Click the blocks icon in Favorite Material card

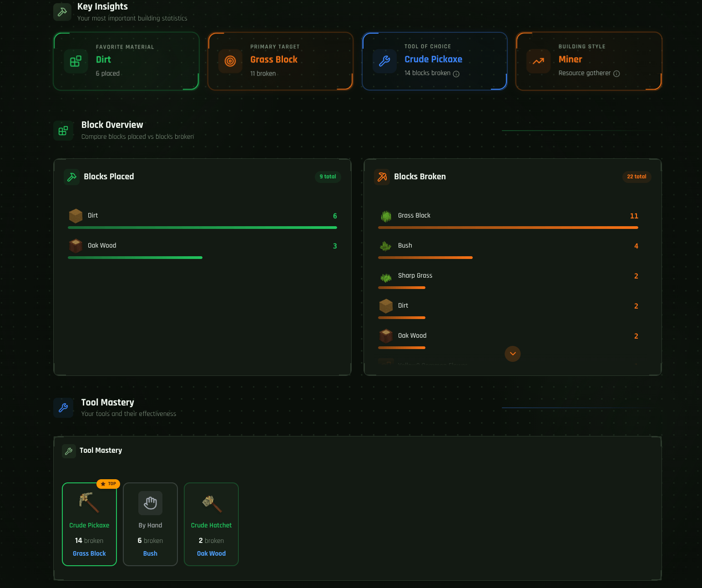pos(76,61)
